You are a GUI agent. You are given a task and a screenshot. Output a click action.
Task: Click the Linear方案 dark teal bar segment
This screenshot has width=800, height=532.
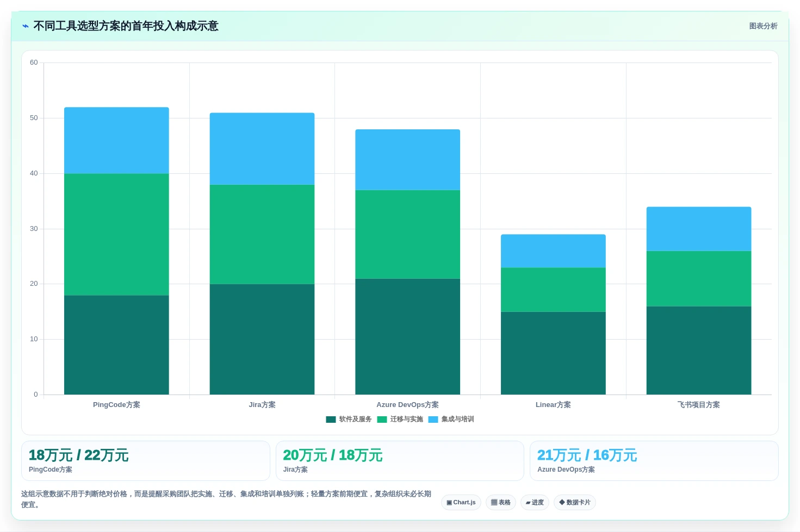point(553,353)
